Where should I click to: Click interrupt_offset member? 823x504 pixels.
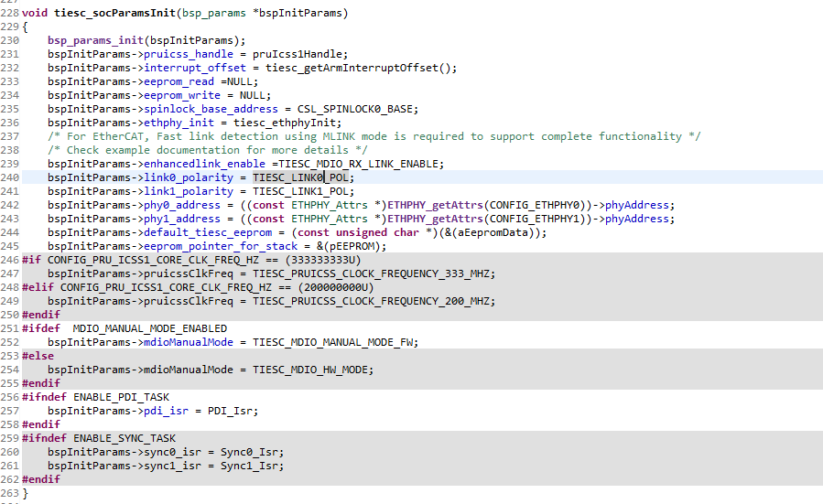195,68
